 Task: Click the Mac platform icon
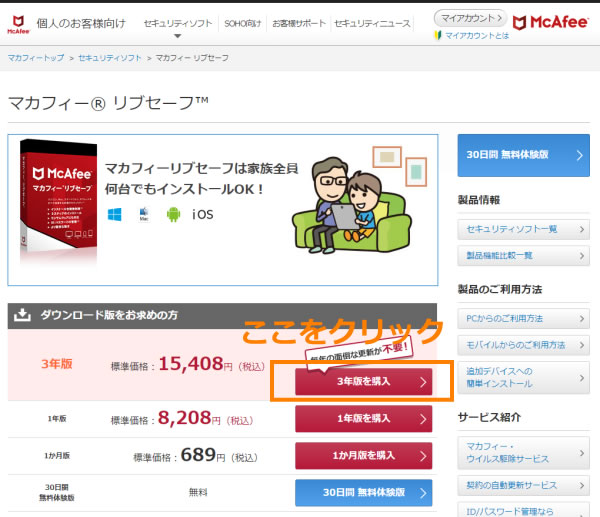pos(144,214)
